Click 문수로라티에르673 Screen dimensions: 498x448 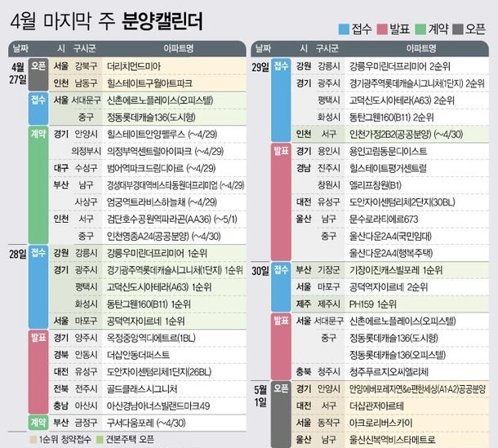384,219
